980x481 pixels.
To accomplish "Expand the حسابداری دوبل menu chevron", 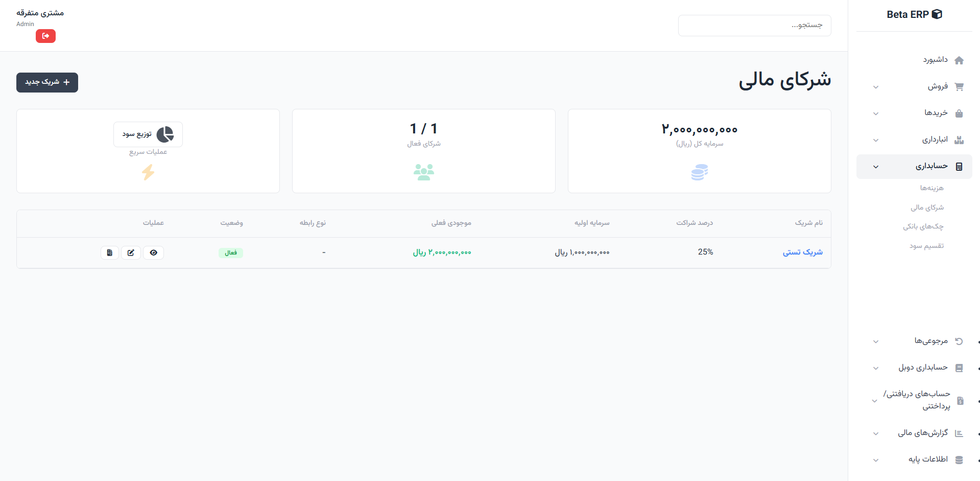I will point(876,368).
